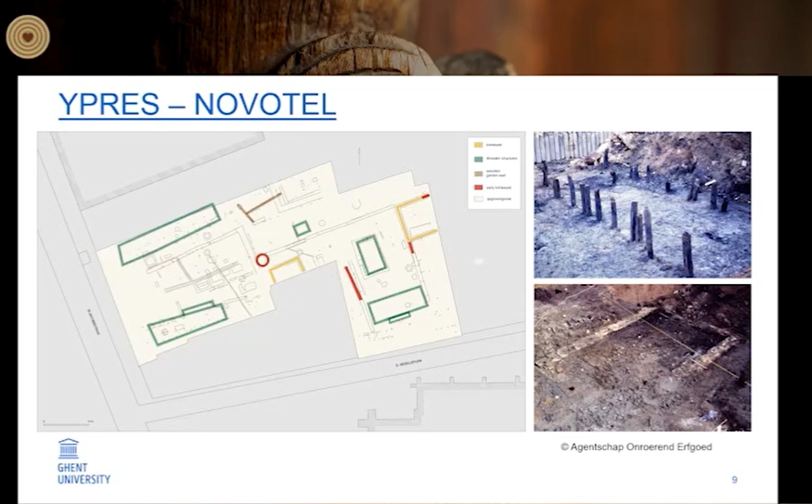Click the "GHENT UNIVERSITY" wordmark text
This screenshot has width=812, height=504.
click(84, 473)
